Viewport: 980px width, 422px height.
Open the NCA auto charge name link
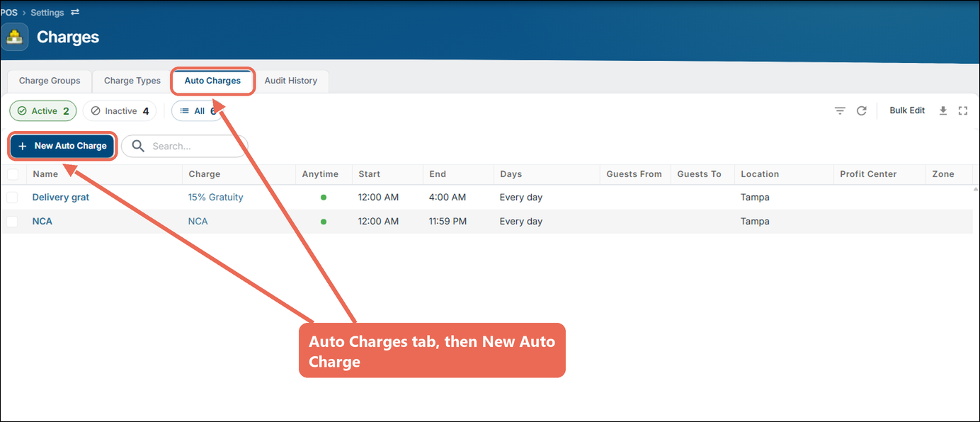click(42, 222)
